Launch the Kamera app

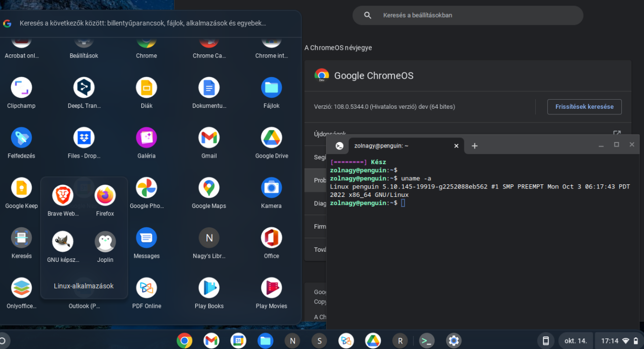tap(271, 188)
